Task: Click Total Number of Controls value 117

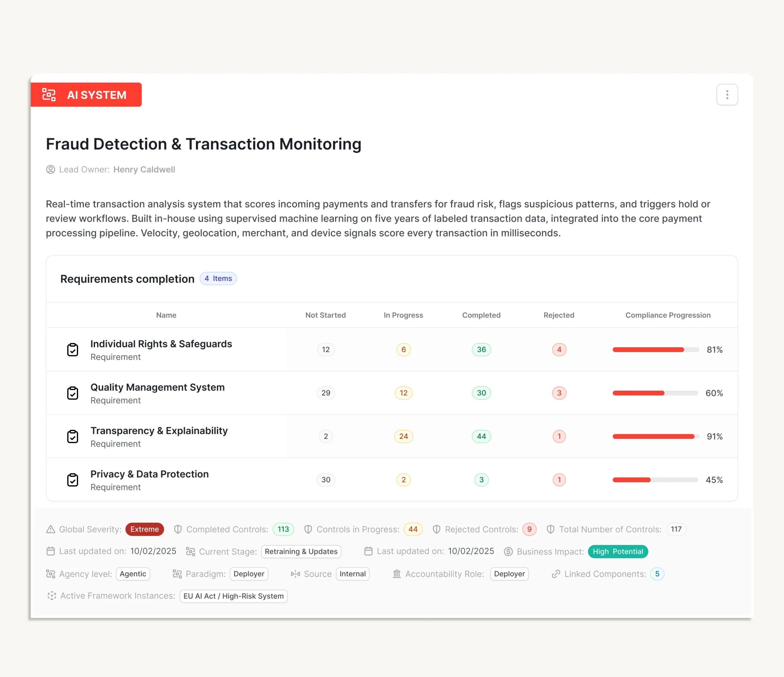Action: (x=676, y=529)
